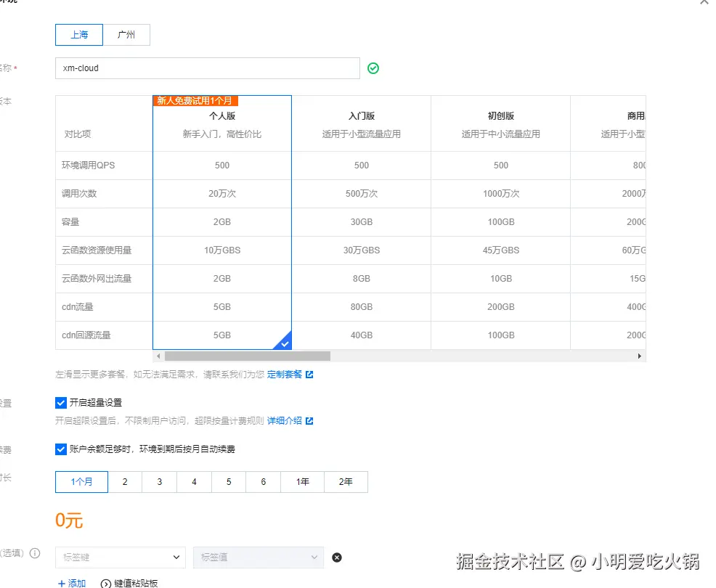Open the 详细介绍 link
This screenshot has height=588, width=716.
285,420
